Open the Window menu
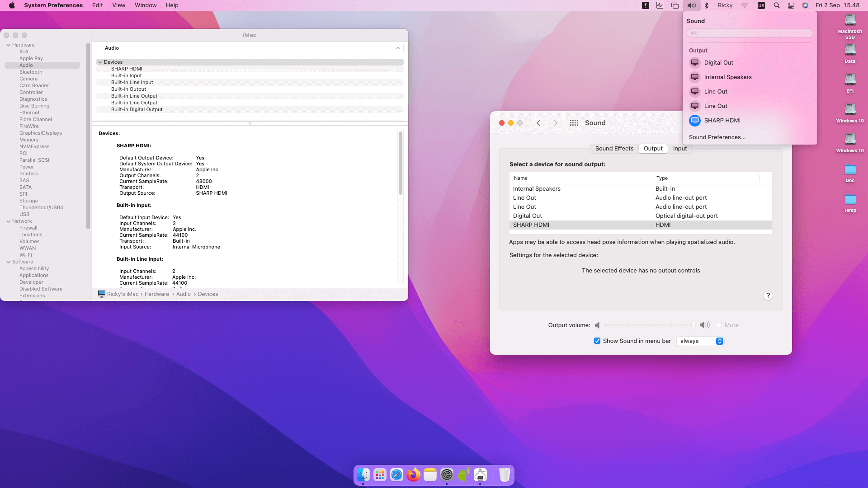868x488 pixels. tap(145, 5)
